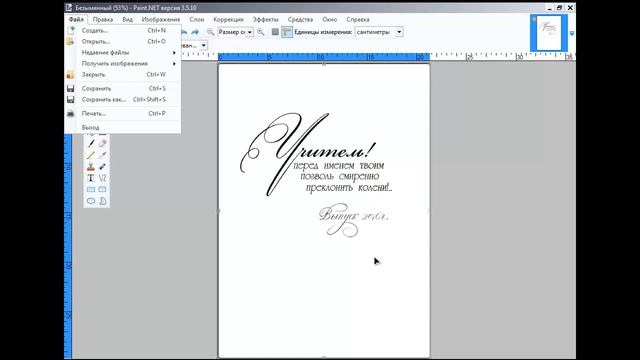The image size is (640, 360).
Task: Open the Коррекция menu
Action: 228,19
